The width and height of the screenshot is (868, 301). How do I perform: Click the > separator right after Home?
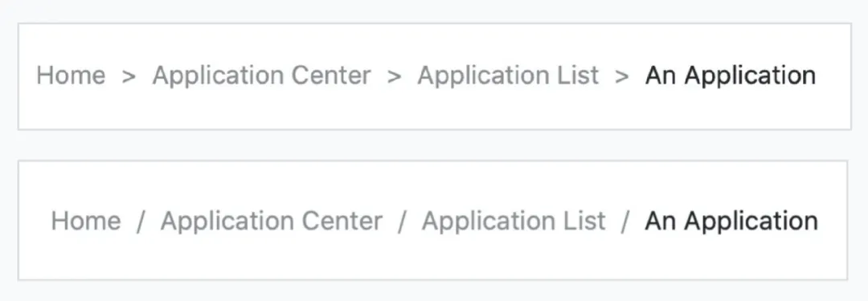129,77
